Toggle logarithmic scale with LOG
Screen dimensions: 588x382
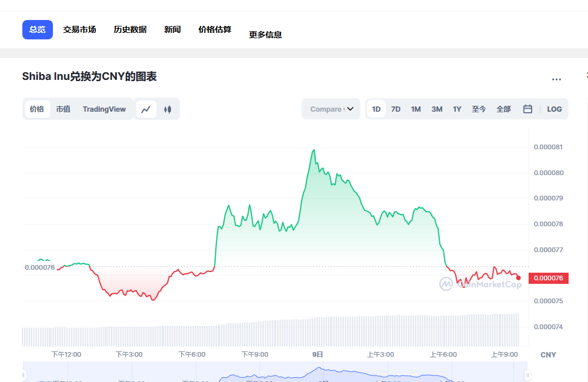tap(554, 109)
